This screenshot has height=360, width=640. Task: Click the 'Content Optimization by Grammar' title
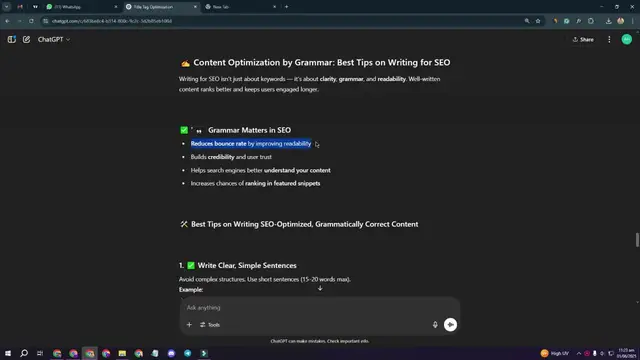click(322, 62)
